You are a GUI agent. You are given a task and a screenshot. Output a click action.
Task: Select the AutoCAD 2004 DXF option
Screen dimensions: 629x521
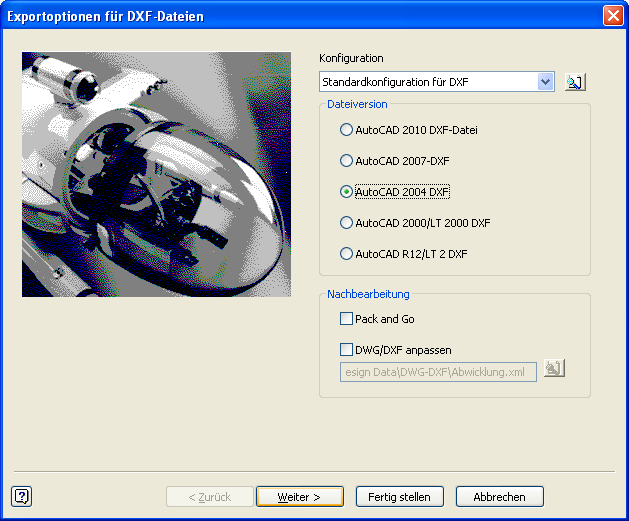(346, 192)
